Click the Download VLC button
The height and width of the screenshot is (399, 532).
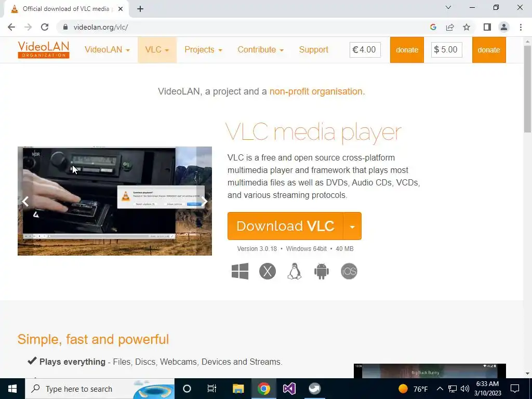pyautogui.click(x=285, y=227)
